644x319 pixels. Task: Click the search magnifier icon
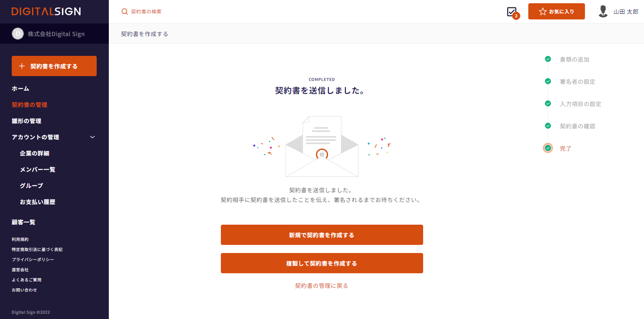tap(125, 12)
